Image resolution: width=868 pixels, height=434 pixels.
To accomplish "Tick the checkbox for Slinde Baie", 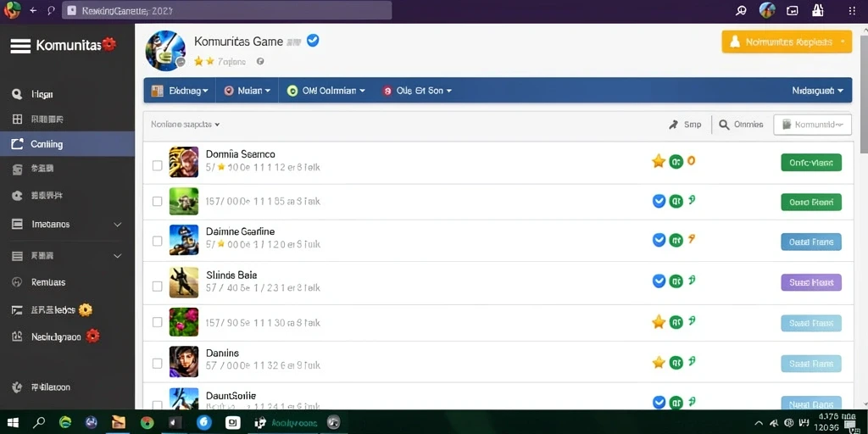I will point(157,287).
